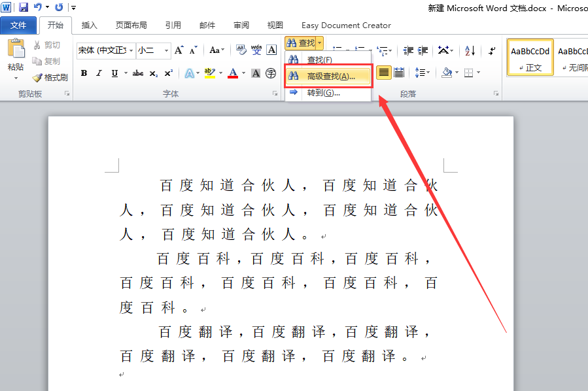Image resolution: width=588 pixels, height=391 pixels.
Task: Toggle Italic formatting
Action: click(99, 73)
